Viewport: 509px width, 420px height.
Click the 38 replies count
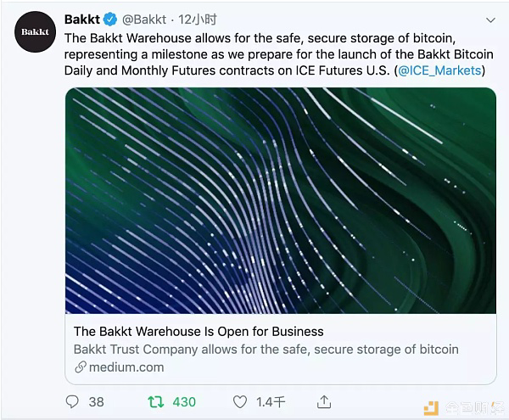click(x=96, y=401)
